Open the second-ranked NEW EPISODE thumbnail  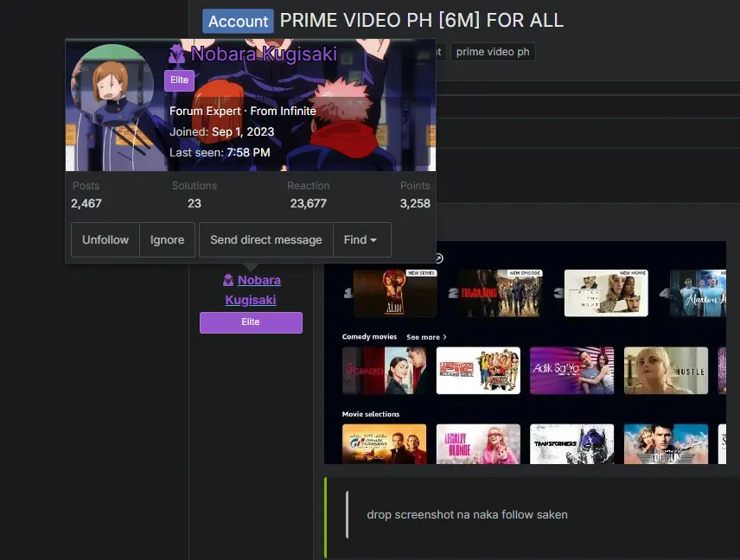pyautogui.click(x=501, y=292)
